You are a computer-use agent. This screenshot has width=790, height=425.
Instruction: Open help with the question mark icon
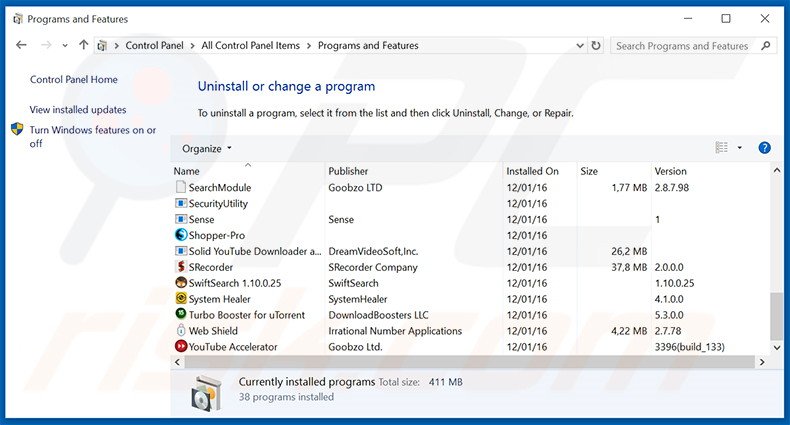(764, 148)
